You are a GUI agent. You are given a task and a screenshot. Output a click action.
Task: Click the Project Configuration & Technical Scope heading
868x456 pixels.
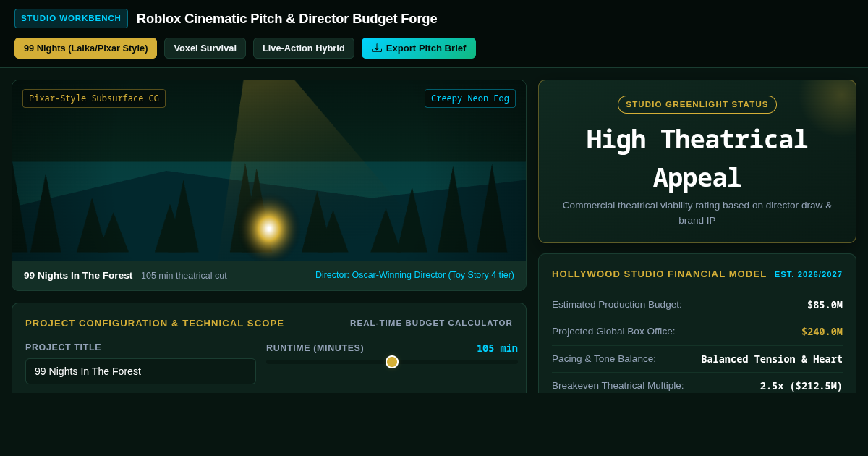[155, 323]
